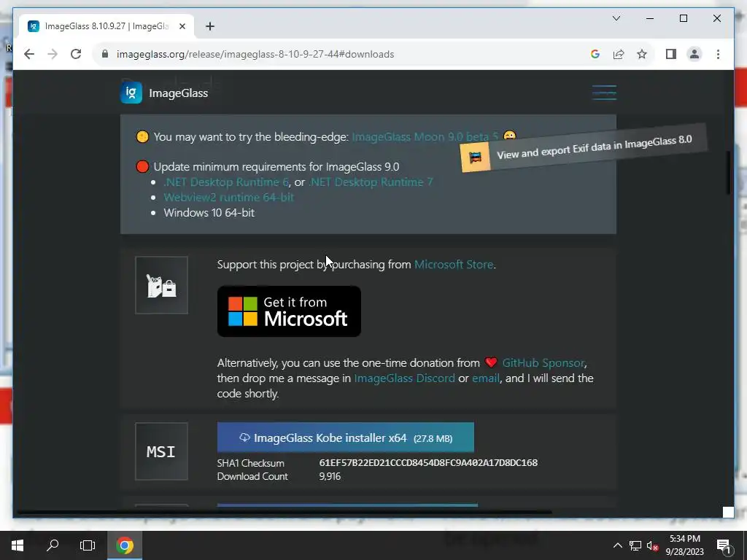747x560 pixels.
Task: Click the email link
Action: tap(485, 378)
